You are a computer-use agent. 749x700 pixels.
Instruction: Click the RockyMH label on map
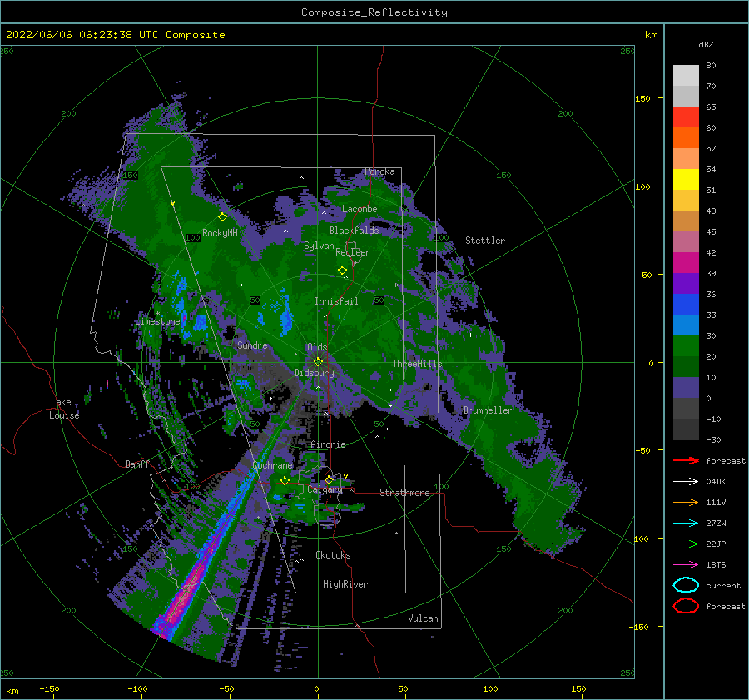click(221, 233)
